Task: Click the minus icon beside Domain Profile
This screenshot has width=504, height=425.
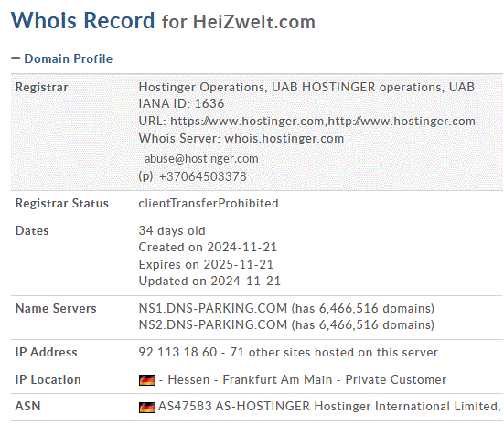Action: [16, 58]
